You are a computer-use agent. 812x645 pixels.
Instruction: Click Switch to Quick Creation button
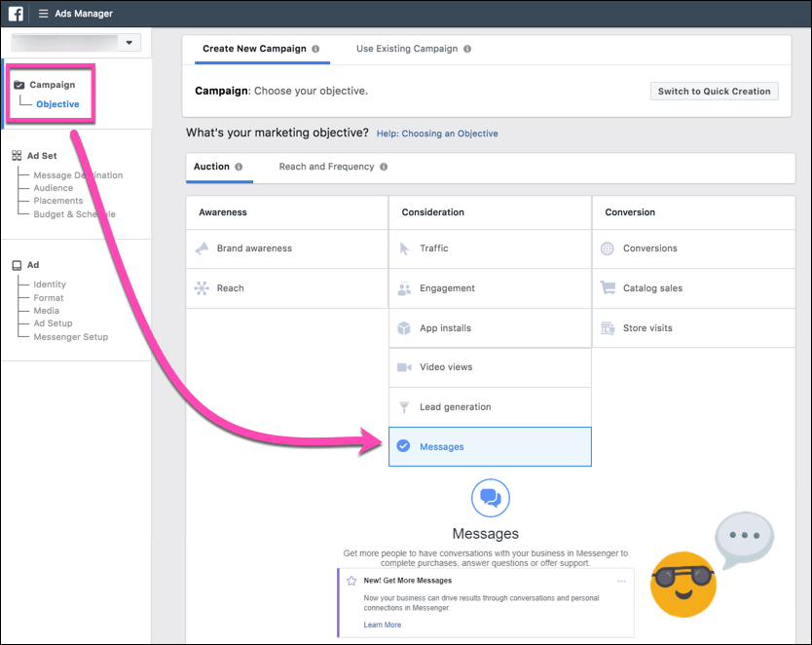point(714,92)
